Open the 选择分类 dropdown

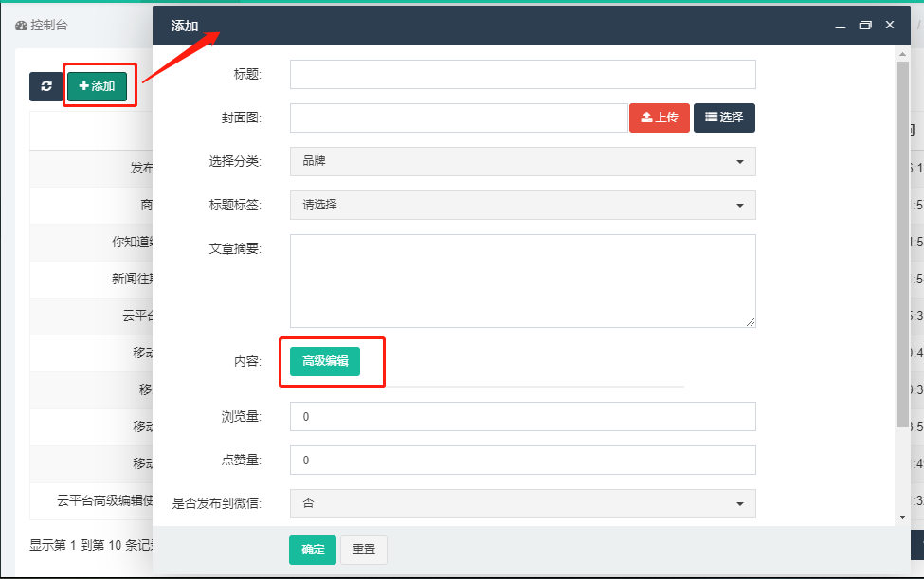[522, 161]
